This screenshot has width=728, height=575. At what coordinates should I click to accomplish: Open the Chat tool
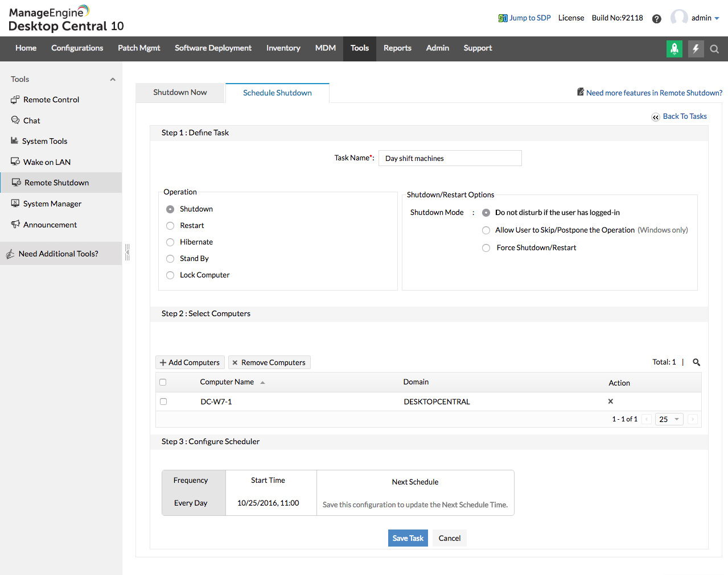click(31, 120)
